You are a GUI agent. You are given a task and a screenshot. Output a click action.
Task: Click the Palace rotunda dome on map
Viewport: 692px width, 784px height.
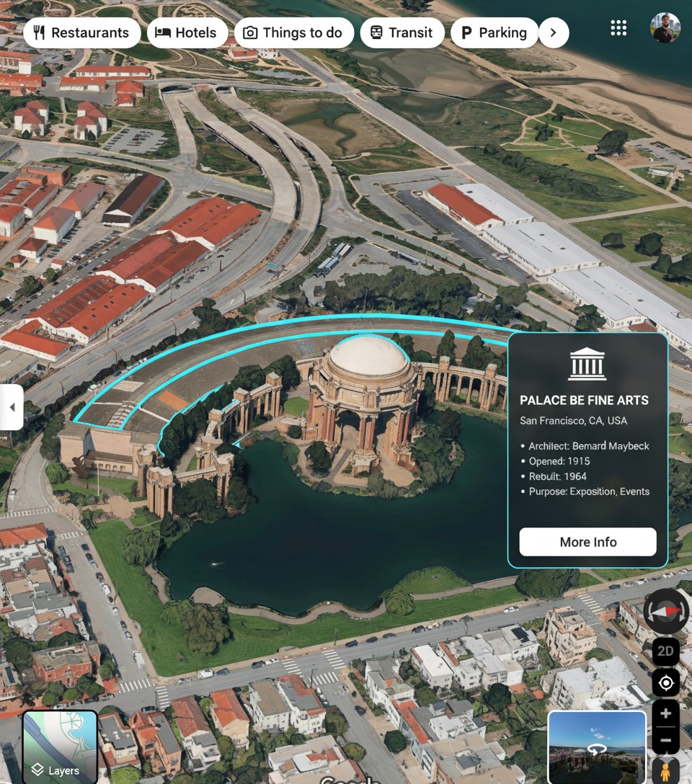(x=370, y=357)
